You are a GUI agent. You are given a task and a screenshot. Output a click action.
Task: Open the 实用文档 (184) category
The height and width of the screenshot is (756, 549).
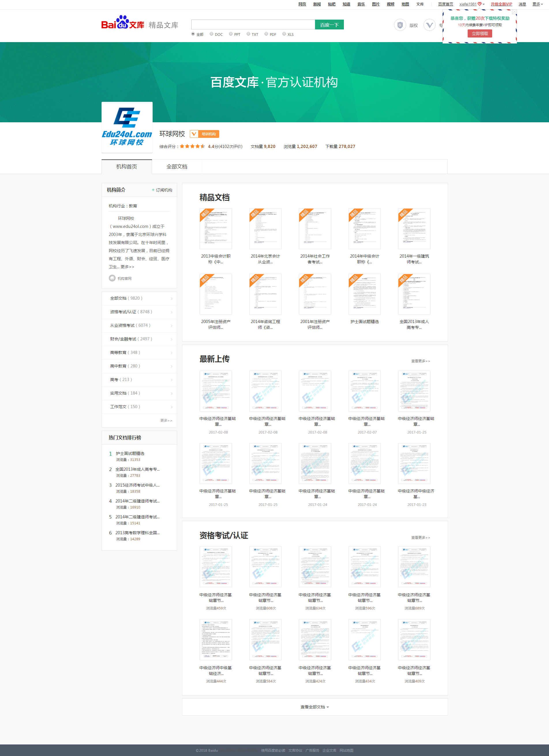(x=139, y=393)
